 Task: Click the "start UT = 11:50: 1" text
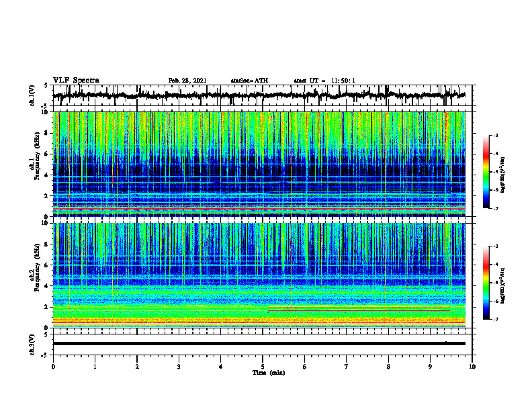[x=324, y=81]
